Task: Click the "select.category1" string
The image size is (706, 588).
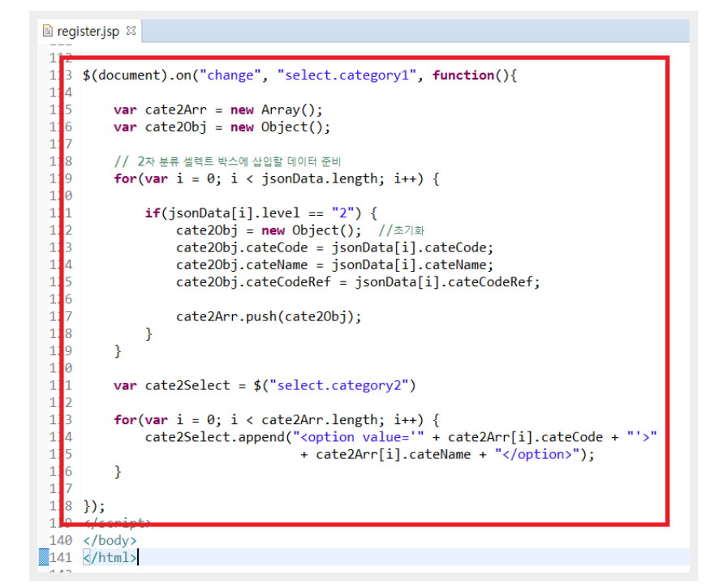Action: click(x=347, y=75)
